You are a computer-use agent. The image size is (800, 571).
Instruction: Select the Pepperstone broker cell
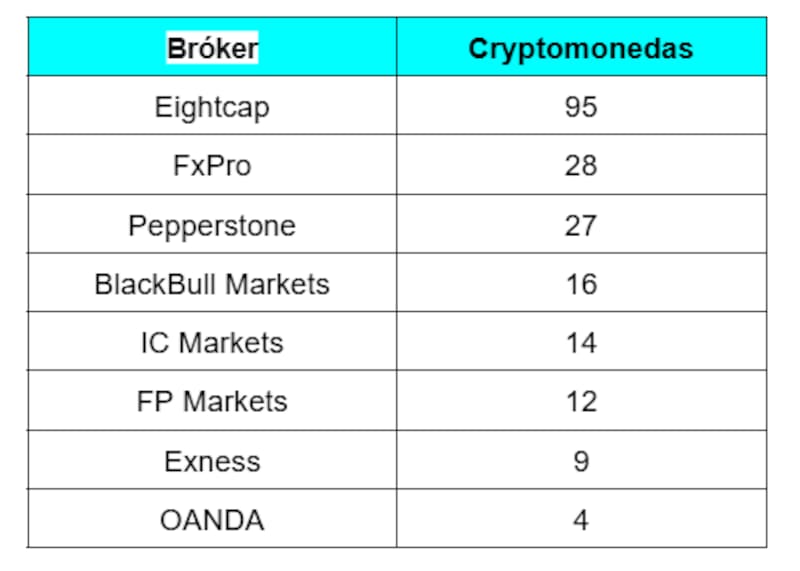click(212, 224)
